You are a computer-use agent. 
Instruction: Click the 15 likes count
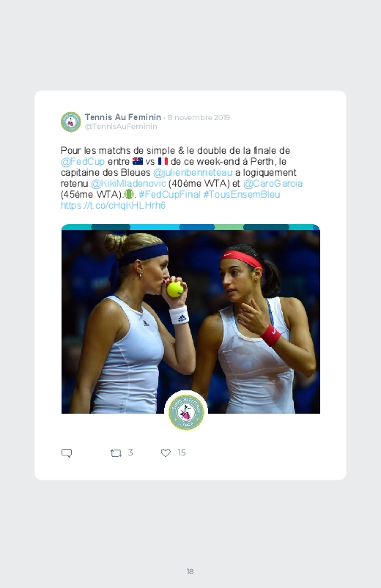(182, 453)
